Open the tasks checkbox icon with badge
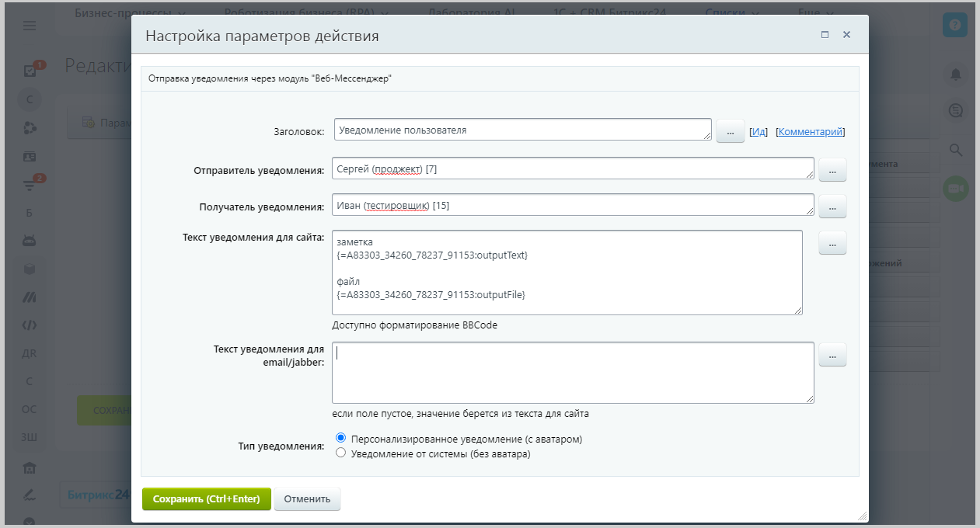This screenshot has height=528, width=980. (30, 71)
